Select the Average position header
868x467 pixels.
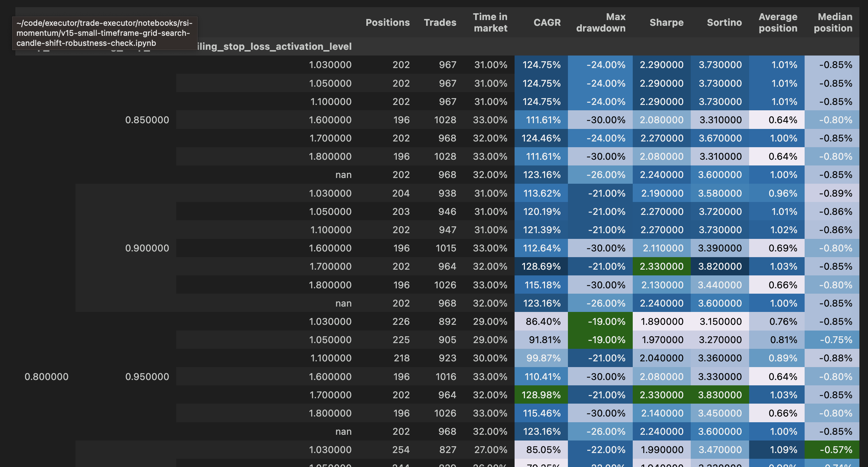pyautogui.click(x=778, y=23)
